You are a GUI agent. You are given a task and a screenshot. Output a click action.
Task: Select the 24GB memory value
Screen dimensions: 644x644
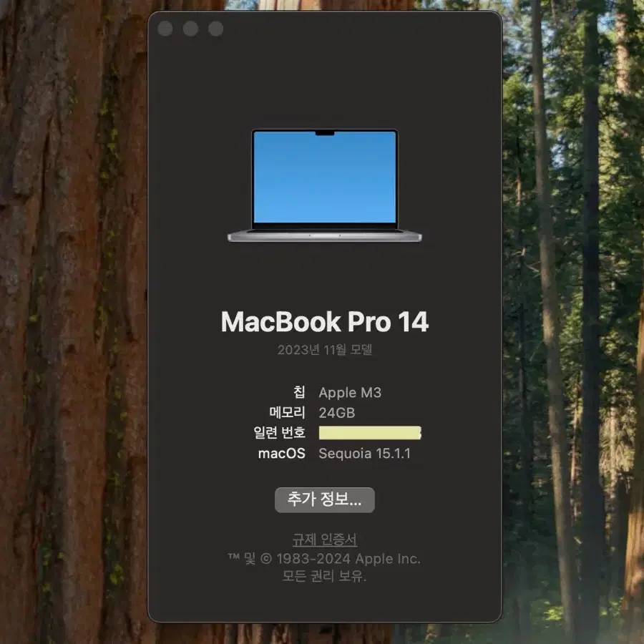coord(337,413)
